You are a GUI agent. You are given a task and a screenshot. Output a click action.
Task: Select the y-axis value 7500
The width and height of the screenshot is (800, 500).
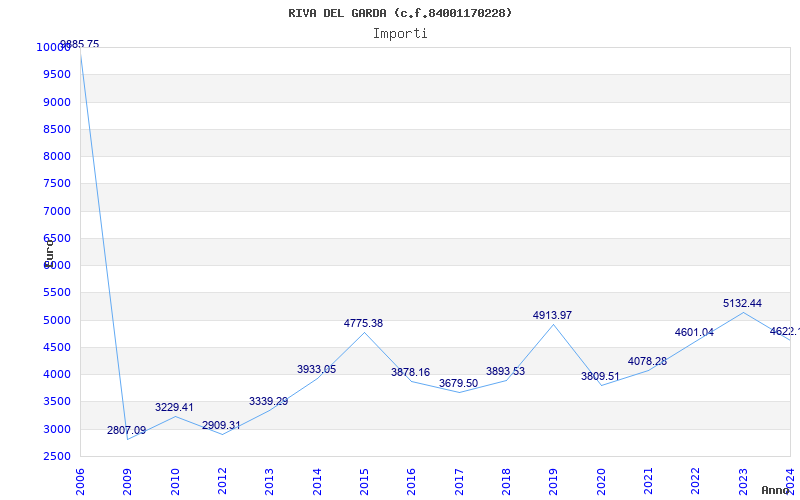(57, 184)
